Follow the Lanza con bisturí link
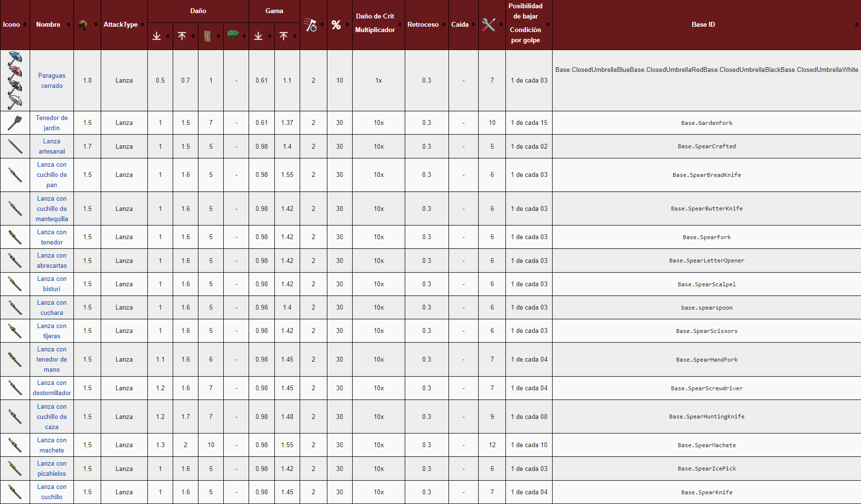Image resolution: width=861 pixels, height=504 pixels. (52, 284)
